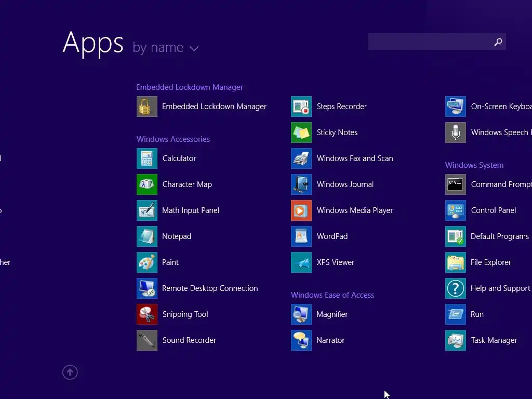This screenshot has height=399, width=532.
Task: Click the 'Remote Desktop Connection' text label
Action: (x=210, y=288)
